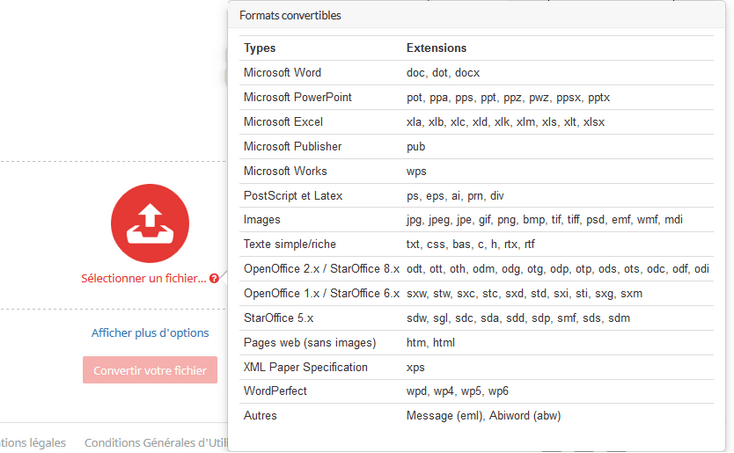Image resolution: width=734 pixels, height=453 pixels.
Task: Select the OpenOffice 1.x / StarOffice 6.x label
Action: pyautogui.click(x=321, y=293)
